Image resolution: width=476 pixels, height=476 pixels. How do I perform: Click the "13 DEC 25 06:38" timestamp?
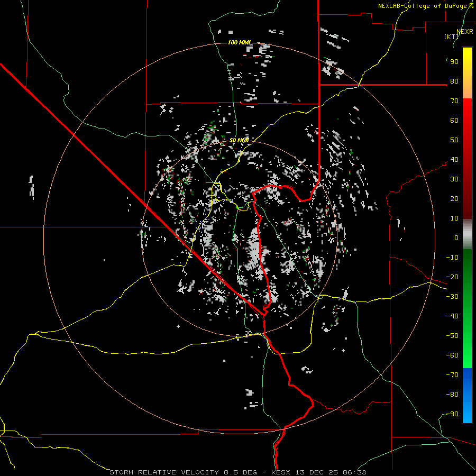[330, 472]
